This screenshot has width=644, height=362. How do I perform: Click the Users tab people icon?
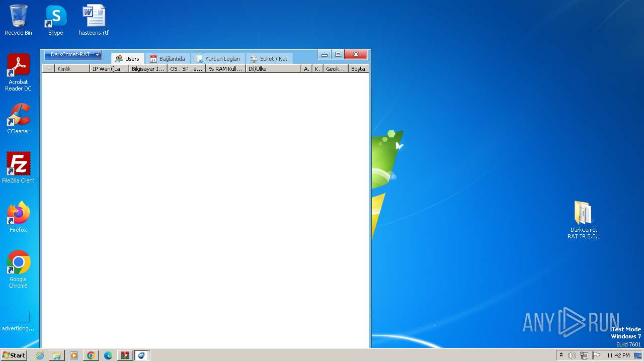pyautogui.click(x=119, y=59)
